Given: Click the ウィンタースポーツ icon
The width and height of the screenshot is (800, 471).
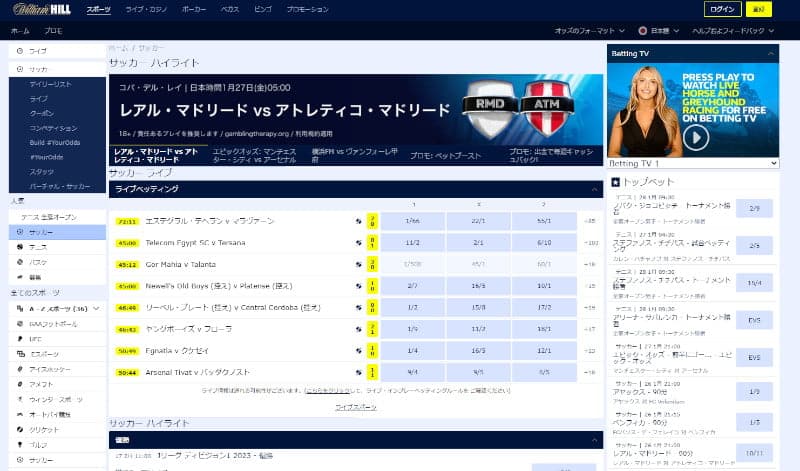Looking at the screenshot, I should pyautogui.click(x=20, y=399).
